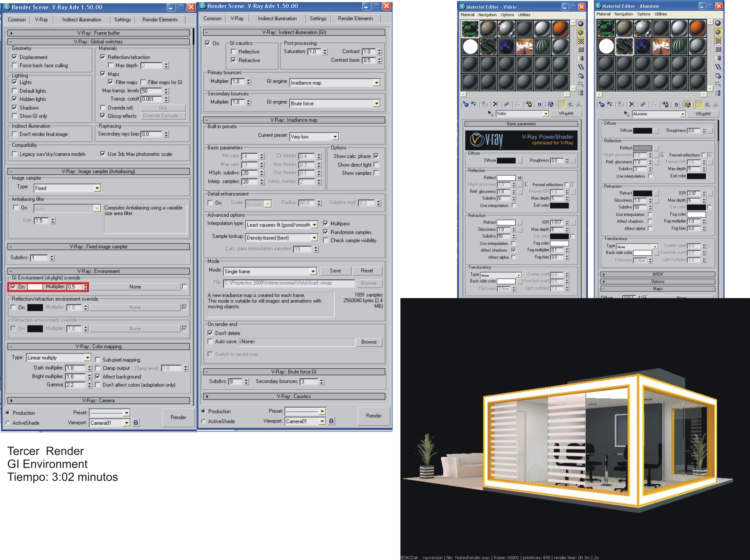Click the Override Exclude... button
The height and width of the screenshot is (560, 750).
[163, 116]
